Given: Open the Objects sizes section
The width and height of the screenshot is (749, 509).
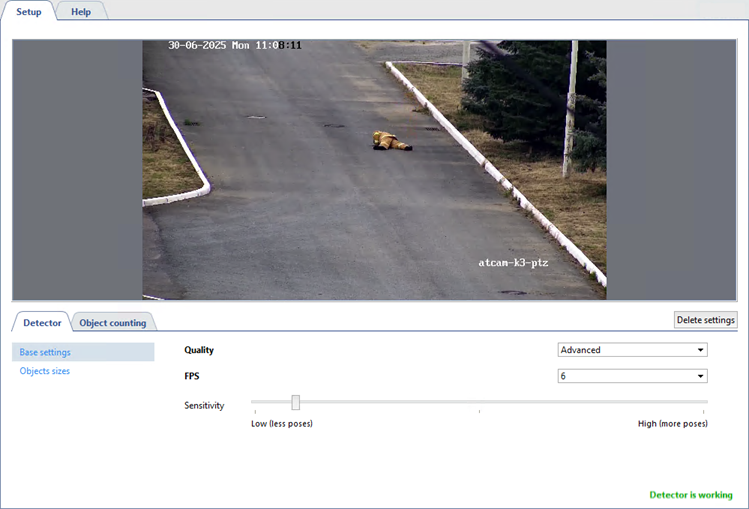Looking at the screenshot, I should pyautogui.click(x=45, y=371).
